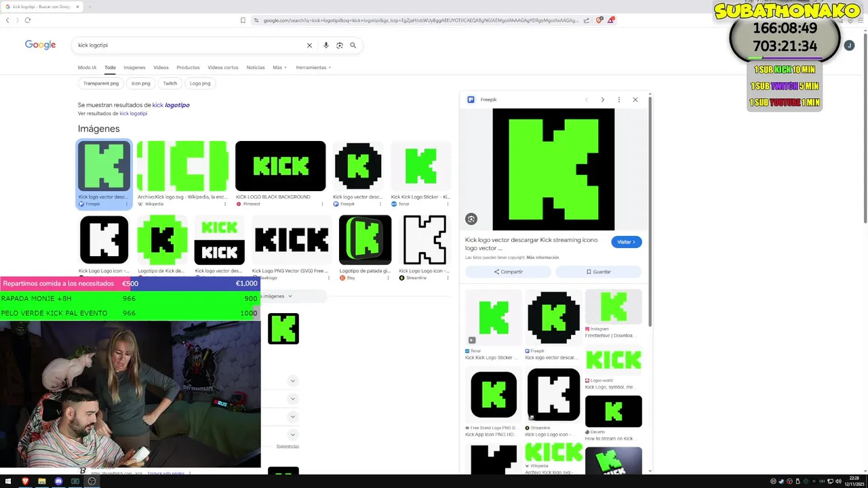Apply the Transparent png filter chip

101,83
